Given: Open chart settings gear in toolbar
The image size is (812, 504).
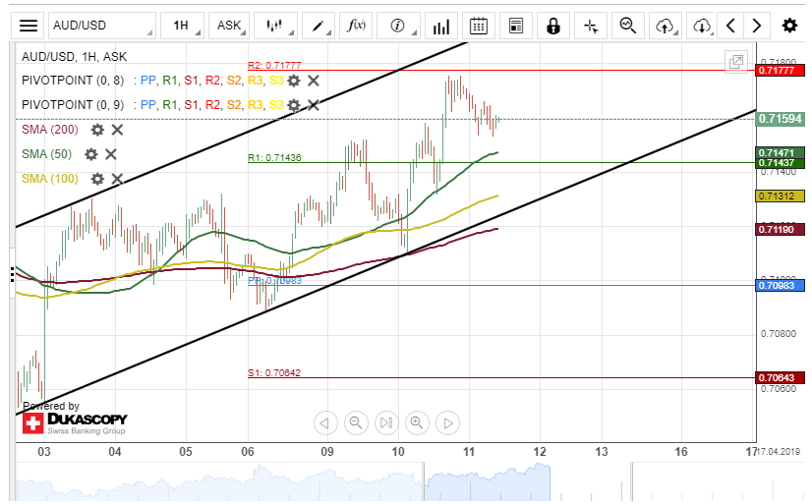Looking at the screenshot, I should [x=789, y=26].
